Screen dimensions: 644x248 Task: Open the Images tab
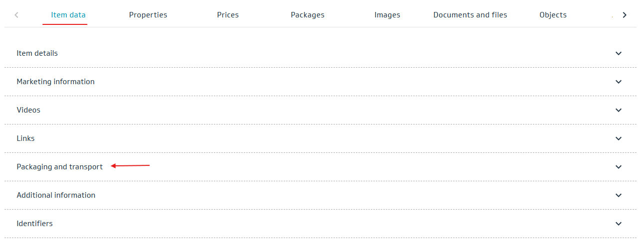(x=387, y=15)
